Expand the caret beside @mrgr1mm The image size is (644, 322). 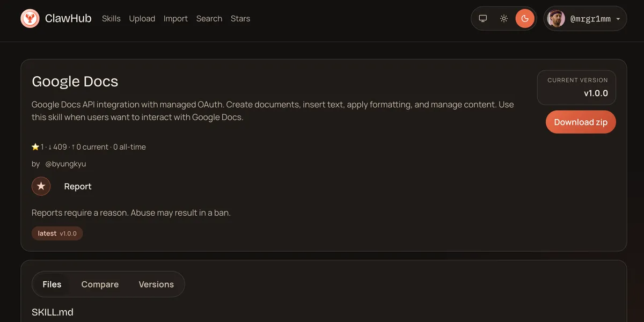pyautogui.click(x=618, y=19)
